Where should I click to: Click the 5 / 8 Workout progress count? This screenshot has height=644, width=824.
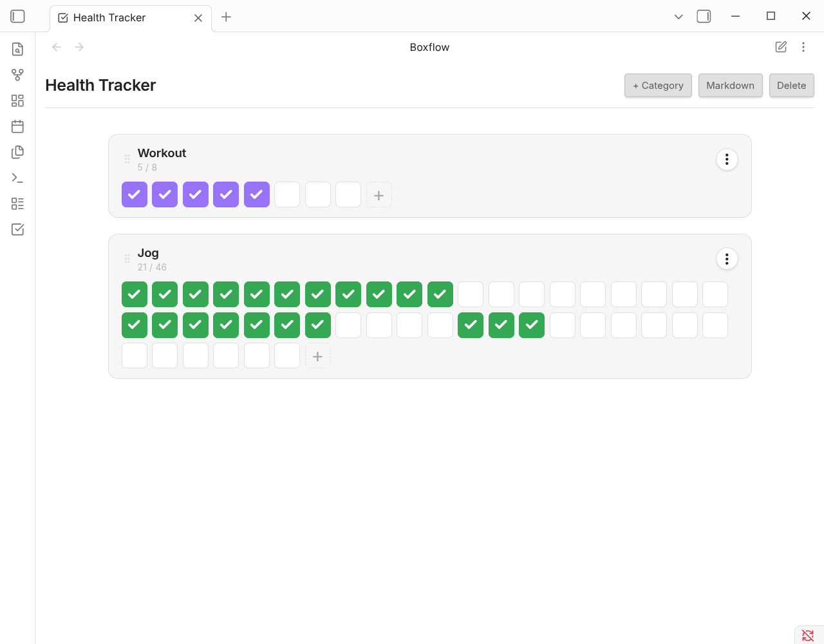click(x=147, y=167)
